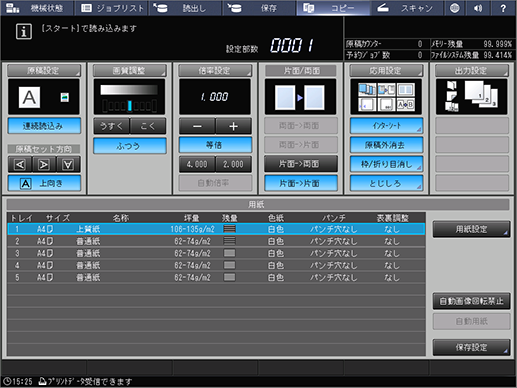Click the clock icon in status bar

[x=7, y=381]
